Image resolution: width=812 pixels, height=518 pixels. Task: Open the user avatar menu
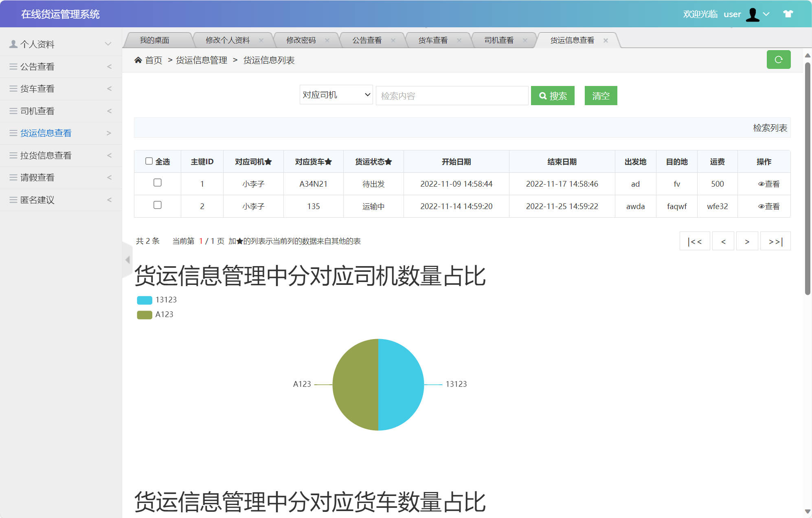coord(753,14)
